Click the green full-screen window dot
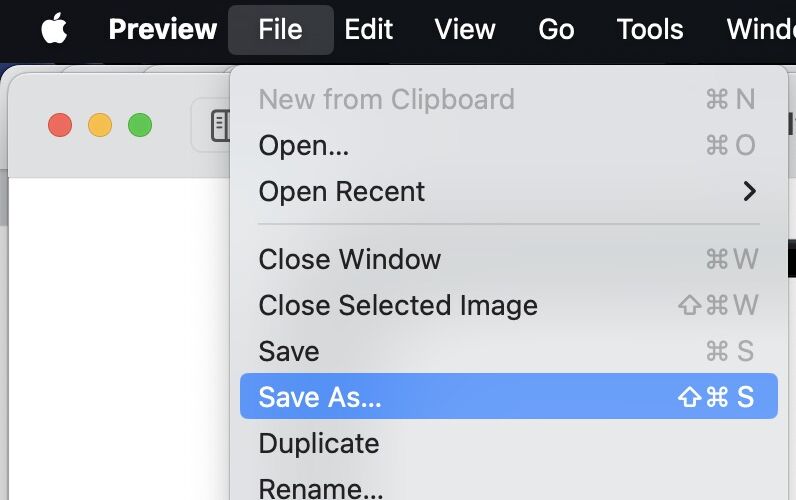Image resolution: width=796 pixels, height=500 pixels. pyautogui.click(x=140, y=125)
